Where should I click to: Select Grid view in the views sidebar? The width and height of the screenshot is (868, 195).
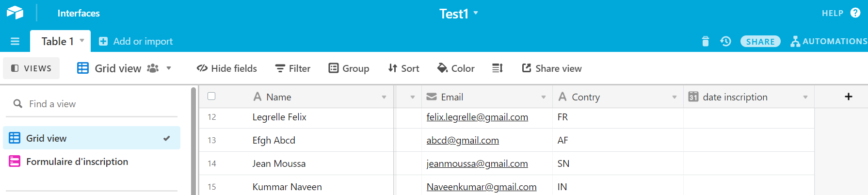pos(92,138)
